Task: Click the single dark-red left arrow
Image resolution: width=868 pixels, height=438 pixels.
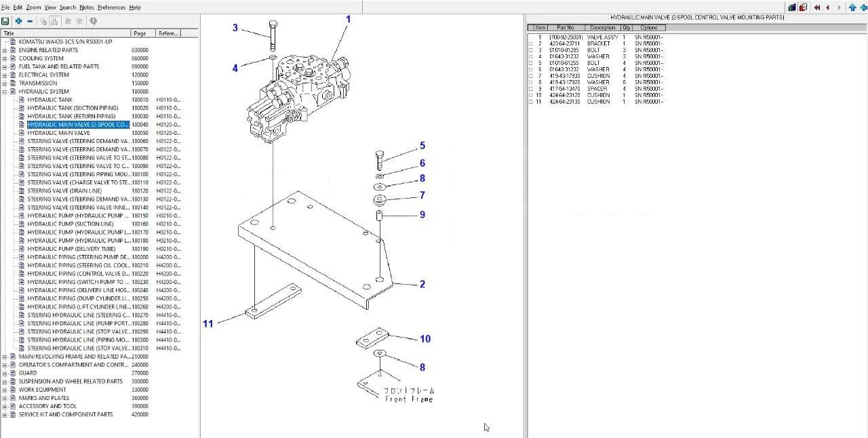Action: [x=828, y=7]
